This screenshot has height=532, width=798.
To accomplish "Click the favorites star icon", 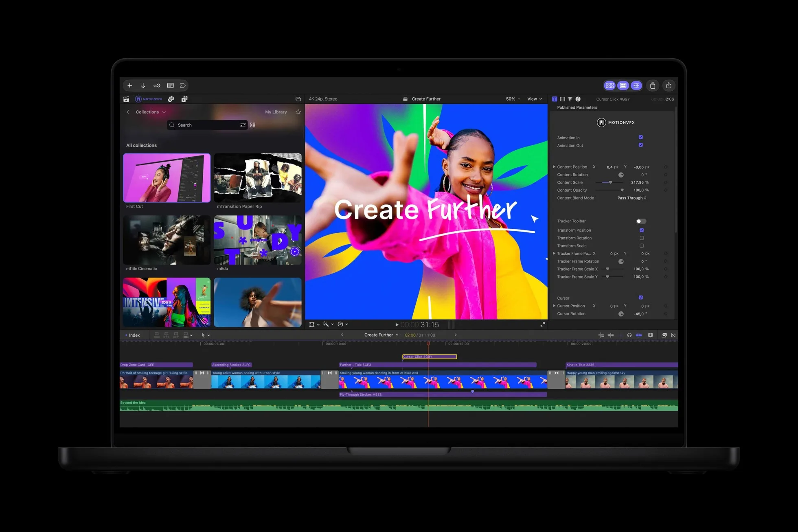I will (298, 112).
